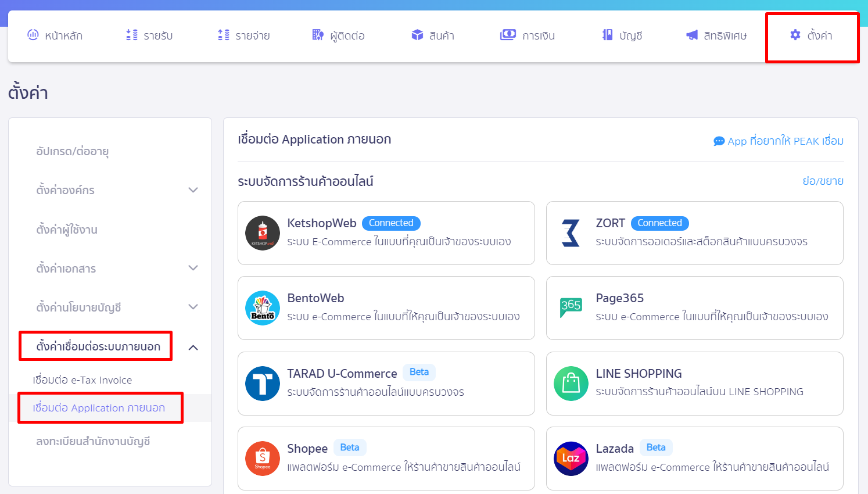Viewport: 868px width, 494px height.
Task: Open the ZORT title text
Action: [611, 223]
